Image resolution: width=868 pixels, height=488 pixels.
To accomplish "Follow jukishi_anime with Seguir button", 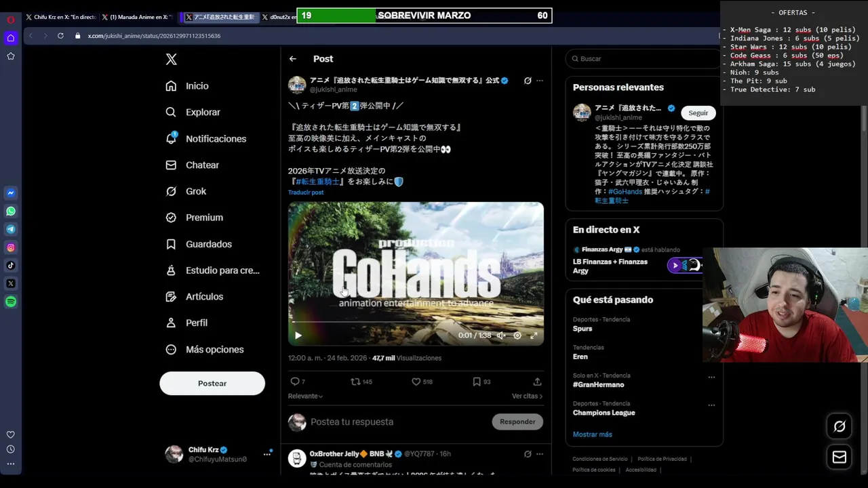I will [x=698, y=113].
